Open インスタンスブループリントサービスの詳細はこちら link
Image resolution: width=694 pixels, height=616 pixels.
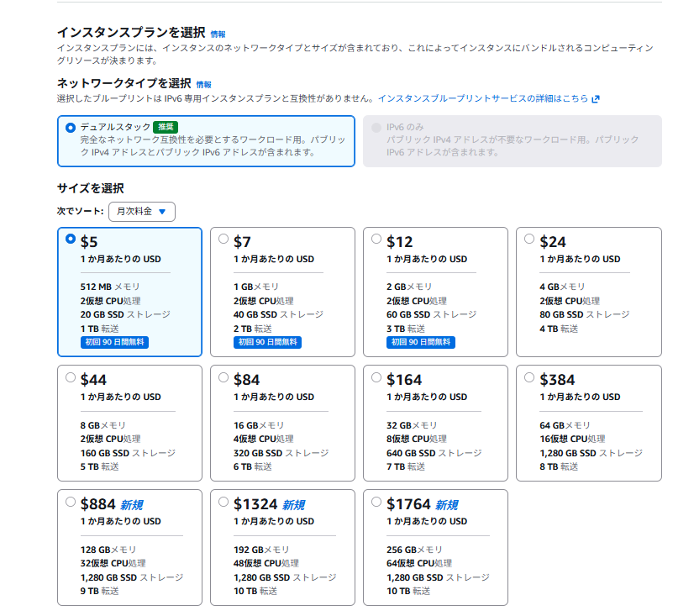click(483, 98)
